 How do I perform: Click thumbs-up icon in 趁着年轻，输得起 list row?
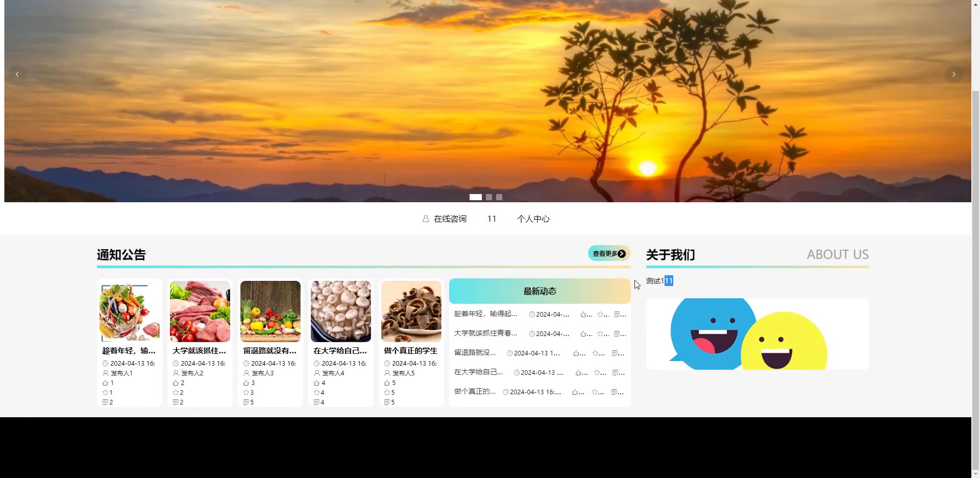coord(583,315)
